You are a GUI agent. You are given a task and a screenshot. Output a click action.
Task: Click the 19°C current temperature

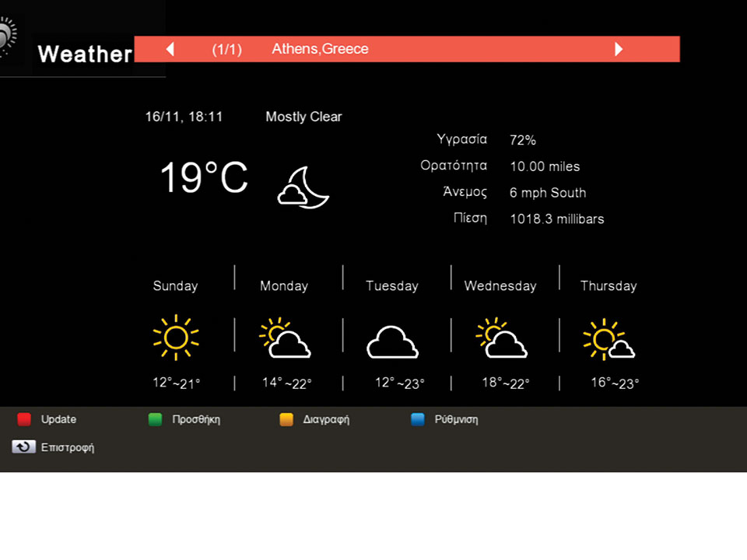pyautogui.click(x=204, y=178)
